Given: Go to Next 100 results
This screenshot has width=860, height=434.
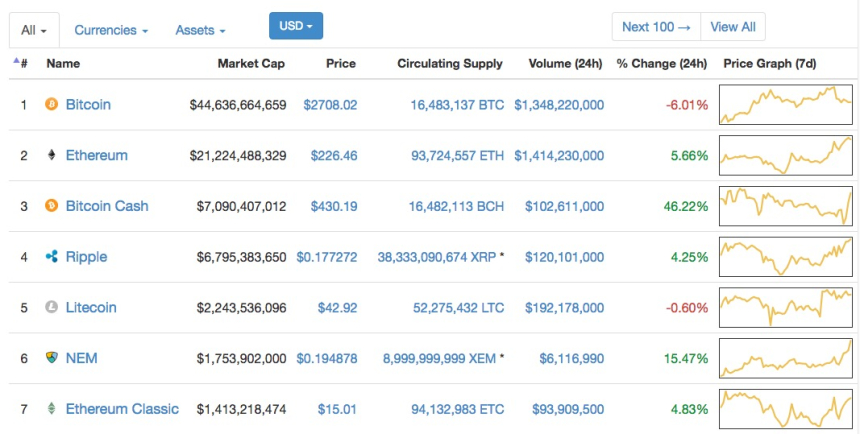Looking at the screenshot, I should pyautogui.click(x=656, y=27).
